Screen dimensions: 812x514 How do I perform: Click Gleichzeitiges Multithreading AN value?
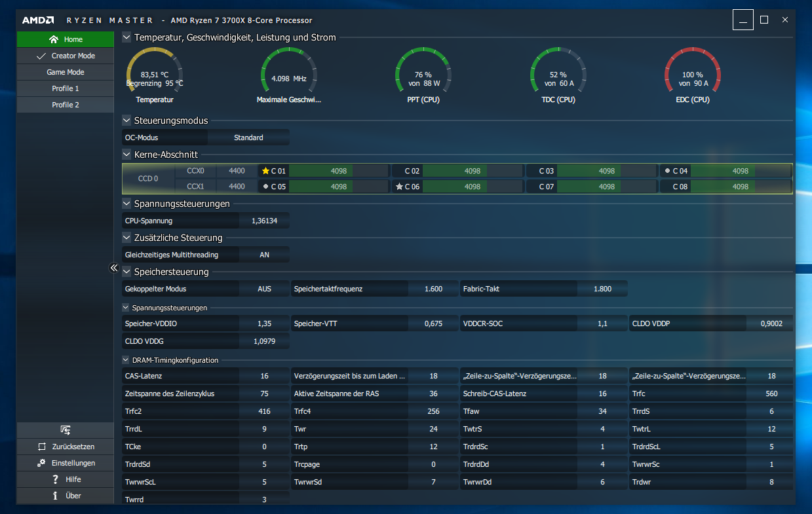264,255
